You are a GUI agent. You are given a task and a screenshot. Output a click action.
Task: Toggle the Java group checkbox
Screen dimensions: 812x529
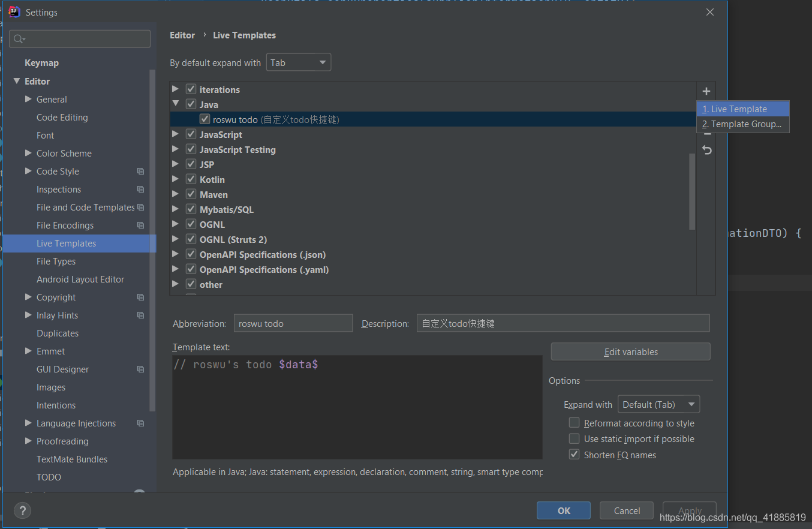click(191, 104)
